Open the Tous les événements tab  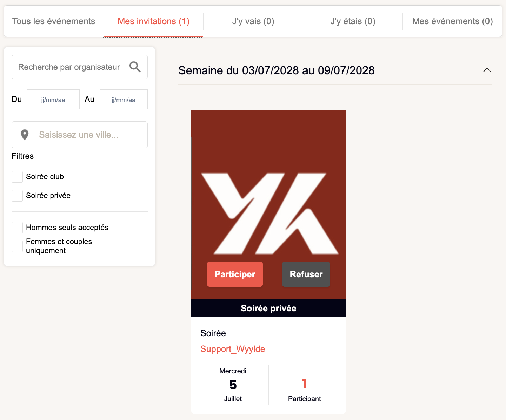[54, 21]
